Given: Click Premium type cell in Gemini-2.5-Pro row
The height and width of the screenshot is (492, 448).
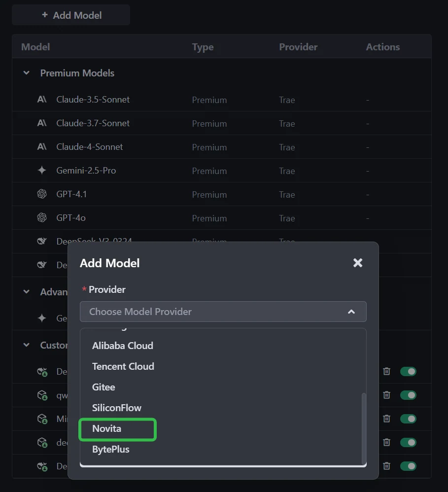Looking at the screenshot, I should [209, 171].
